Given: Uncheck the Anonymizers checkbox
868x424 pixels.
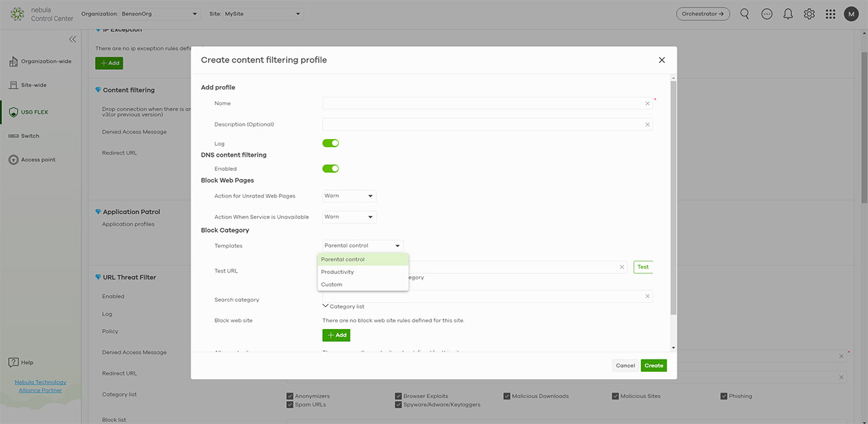Looking at the screenshot, I should pyautogui.click(x=290, y=396).
